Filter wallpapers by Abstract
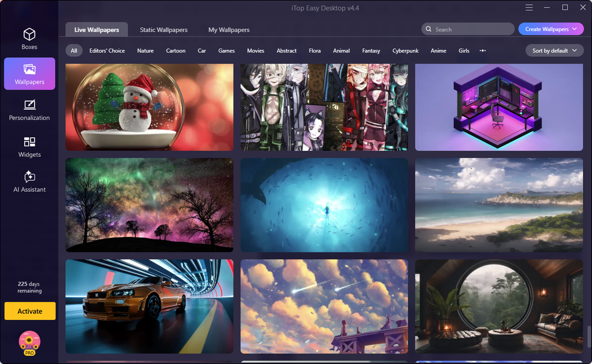 click(287, 50)
